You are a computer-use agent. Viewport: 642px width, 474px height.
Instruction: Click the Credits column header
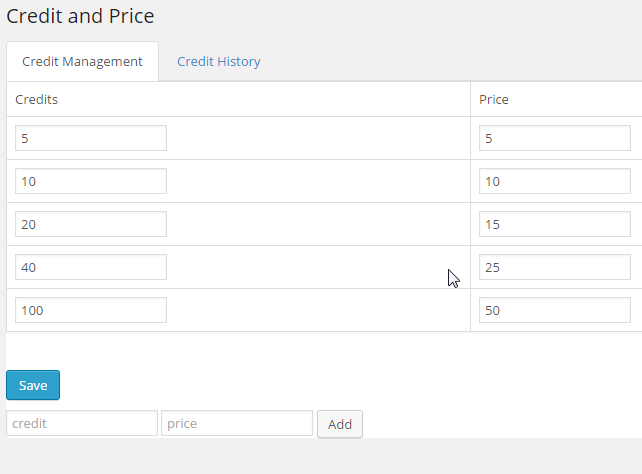[36, 99]
